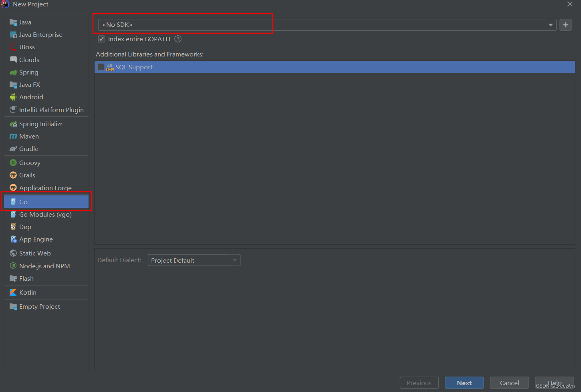This screenshot has height=392, width=581.
Task: Select the "Go Modules (vgo)" label
Action: tap(45, 215)
